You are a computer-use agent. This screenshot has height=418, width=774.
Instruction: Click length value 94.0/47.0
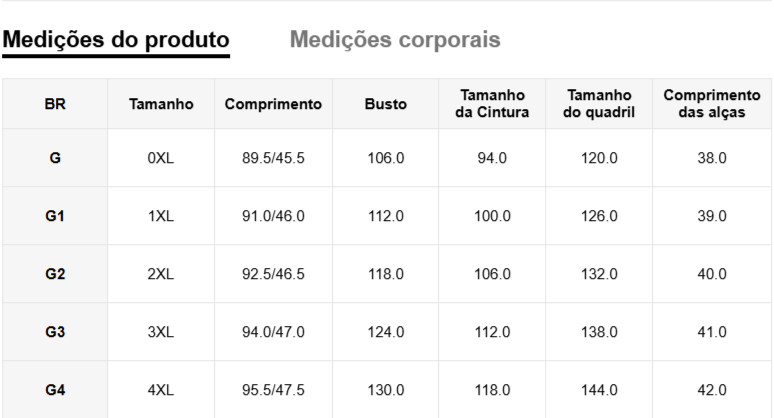tap(273, 332)
